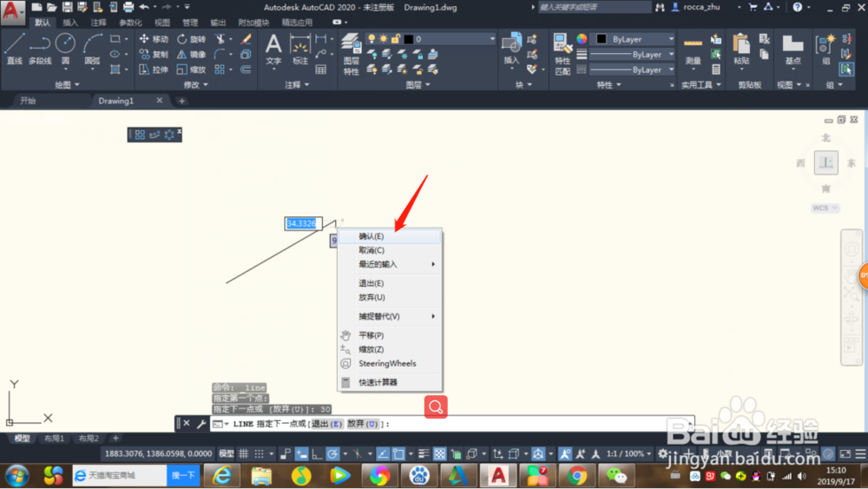Select the Line (直线) tool

click(x=15, y=49)
